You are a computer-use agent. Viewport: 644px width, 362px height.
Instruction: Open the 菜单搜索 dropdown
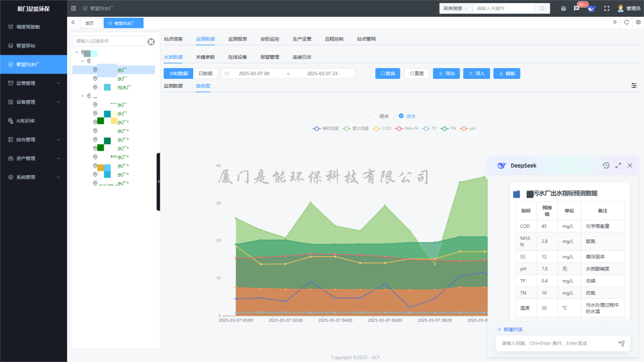456,8
